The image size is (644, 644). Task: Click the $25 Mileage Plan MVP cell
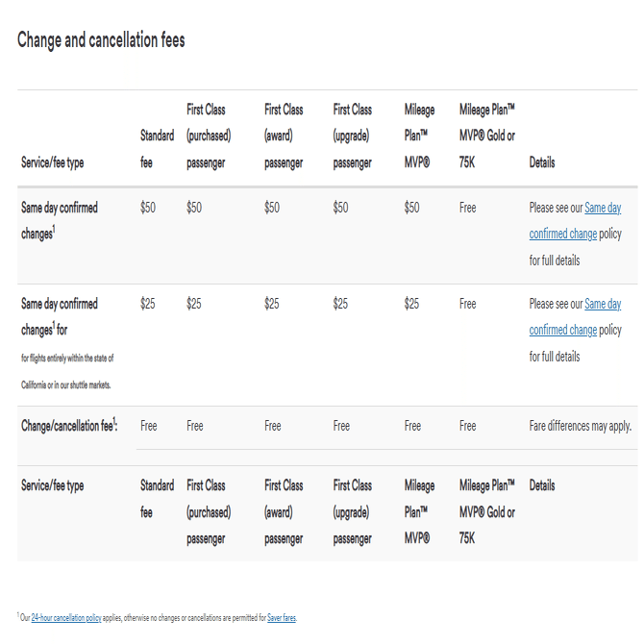pos(411,304)
